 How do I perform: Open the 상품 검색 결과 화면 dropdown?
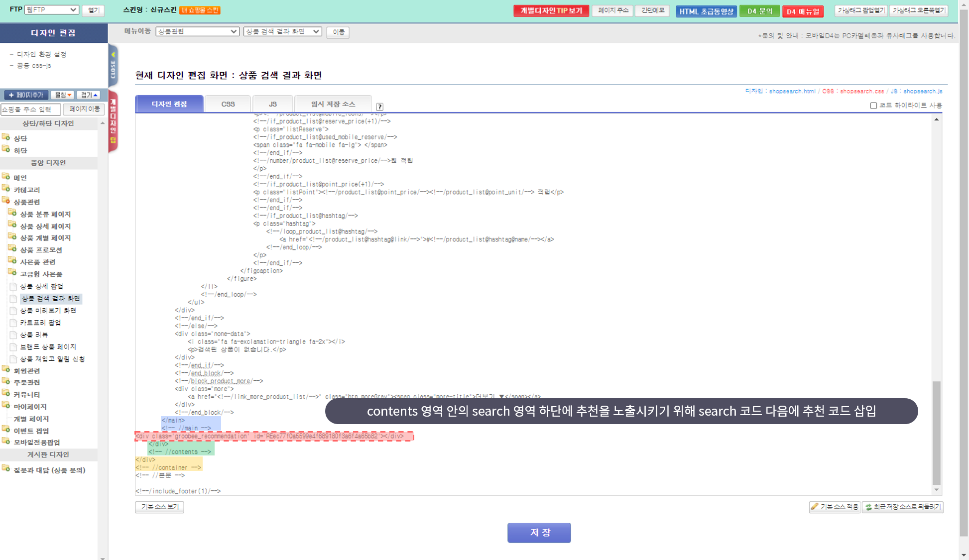[x=282, y=31]
